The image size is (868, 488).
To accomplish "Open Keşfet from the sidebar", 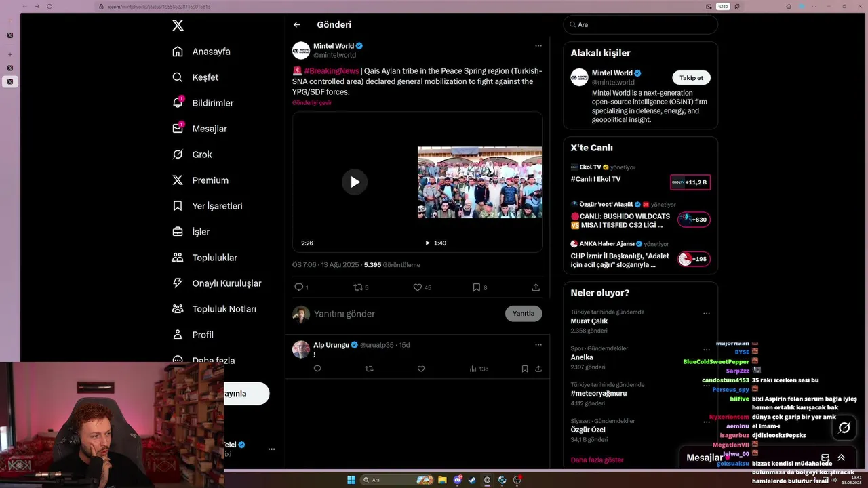I will point(195,77).
